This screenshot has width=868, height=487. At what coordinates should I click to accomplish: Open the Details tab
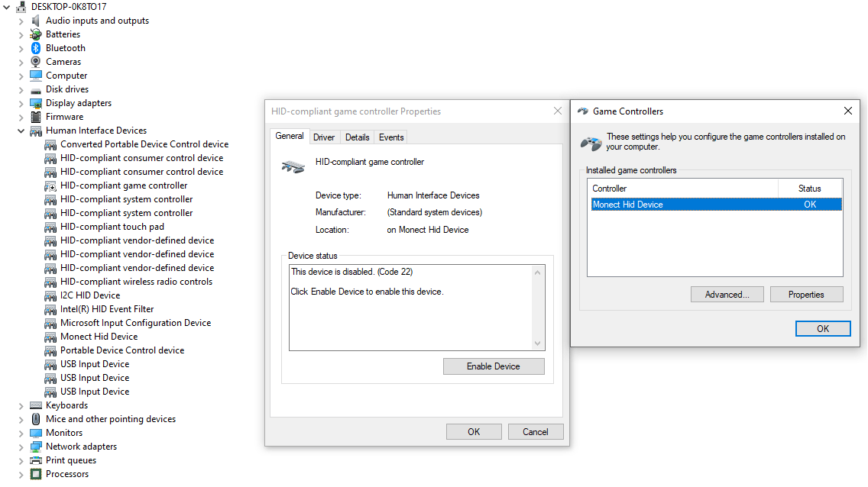tap(357, 137)
